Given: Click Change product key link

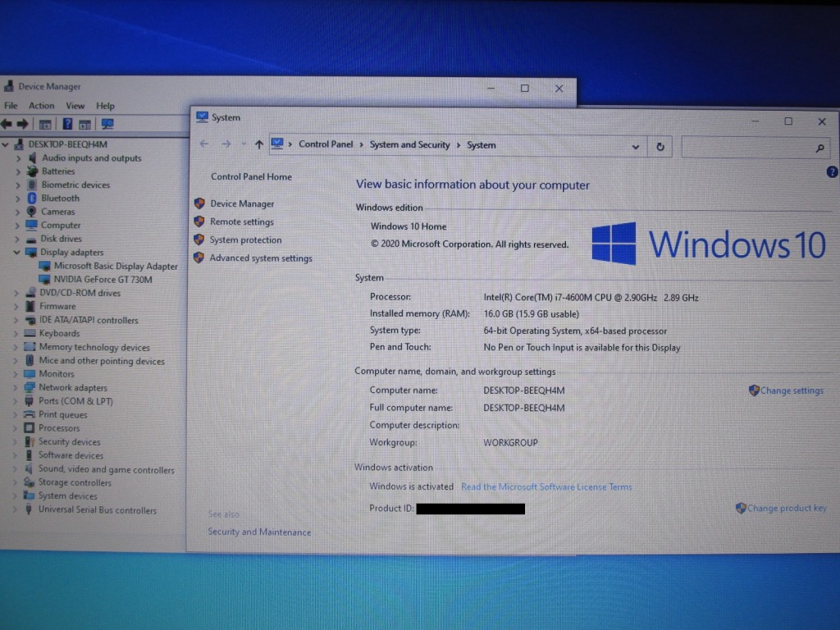Looking at the screenshot, I should [787, 508].
